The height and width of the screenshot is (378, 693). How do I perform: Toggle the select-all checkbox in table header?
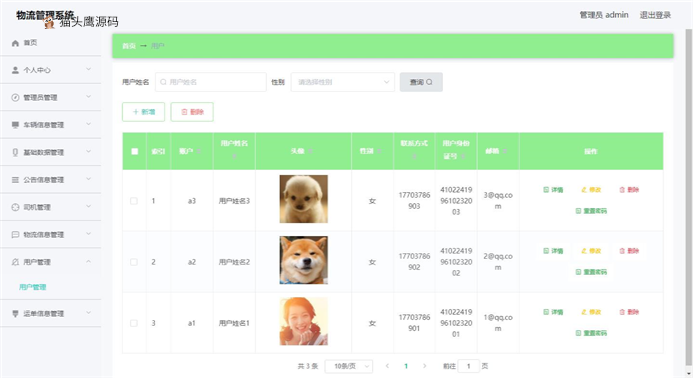click(x=135, y=151)
